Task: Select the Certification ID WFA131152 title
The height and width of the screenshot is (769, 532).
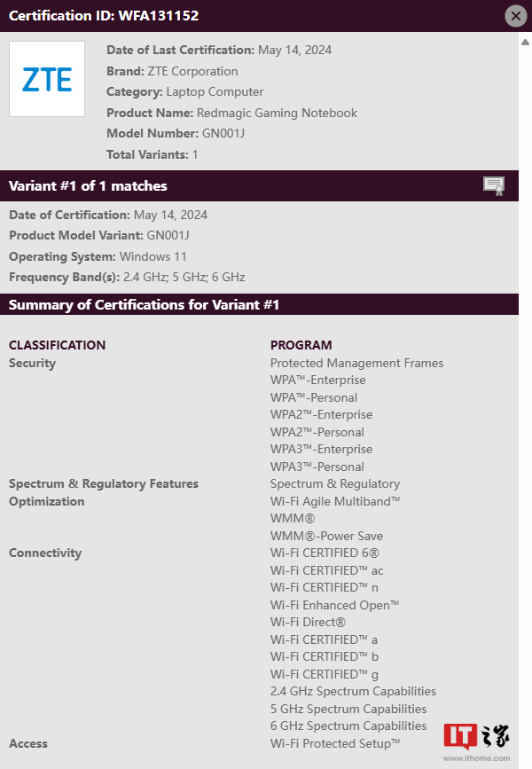Action: (104, 16)
